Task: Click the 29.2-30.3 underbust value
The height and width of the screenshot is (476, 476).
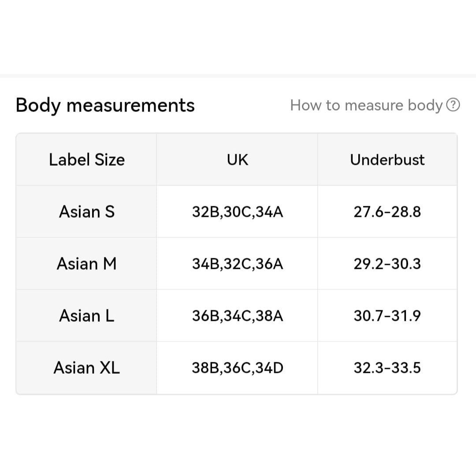Action: (x=387, y=264)
